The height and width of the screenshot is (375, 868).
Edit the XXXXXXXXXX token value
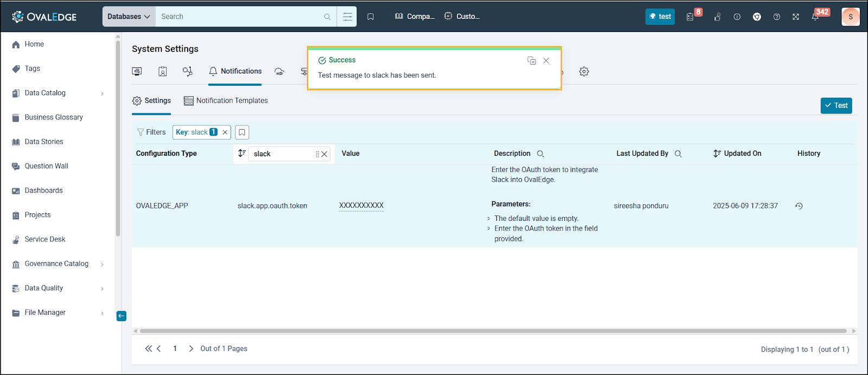click(361, 206)
